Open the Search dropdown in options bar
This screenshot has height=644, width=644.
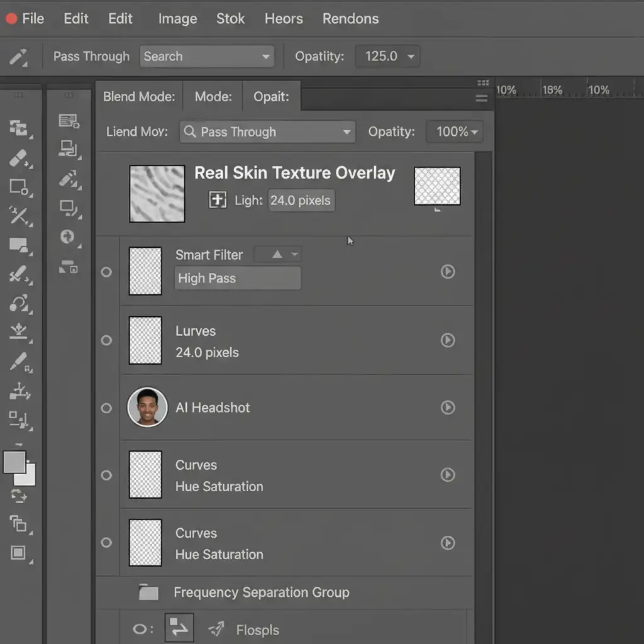pyautogui.click(x=207, y=57)
